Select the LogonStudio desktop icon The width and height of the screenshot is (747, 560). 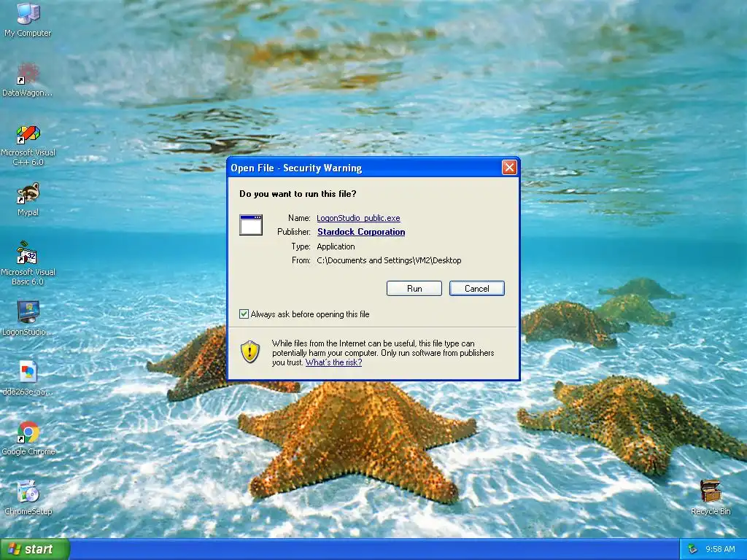(x=28, y=318)
